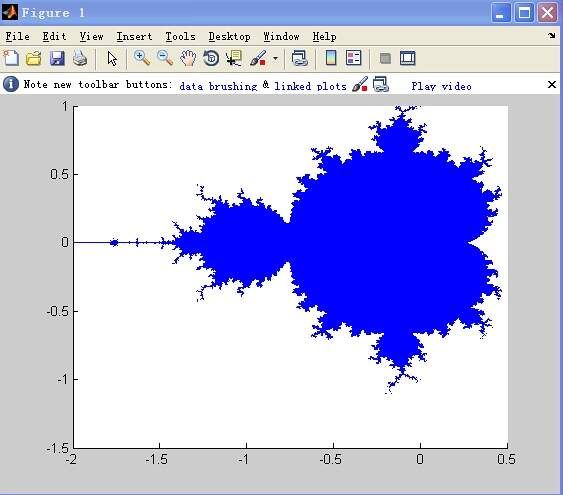Print the figure with the printer icon

[x=80, y=58]
